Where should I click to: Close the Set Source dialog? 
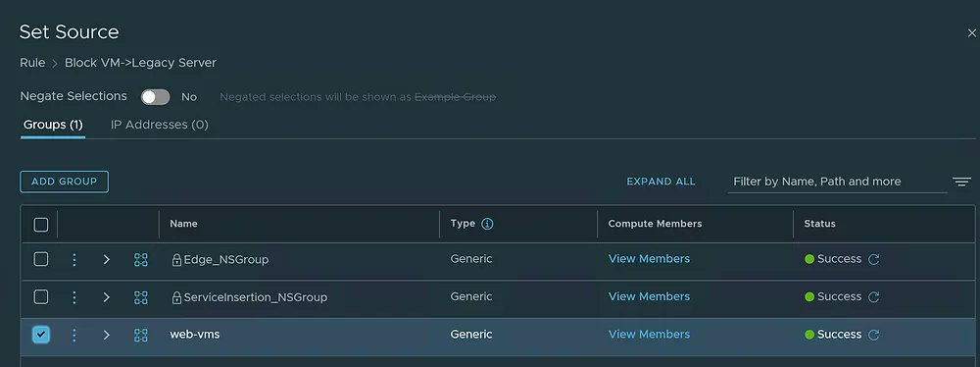click(x=971, y=33)
